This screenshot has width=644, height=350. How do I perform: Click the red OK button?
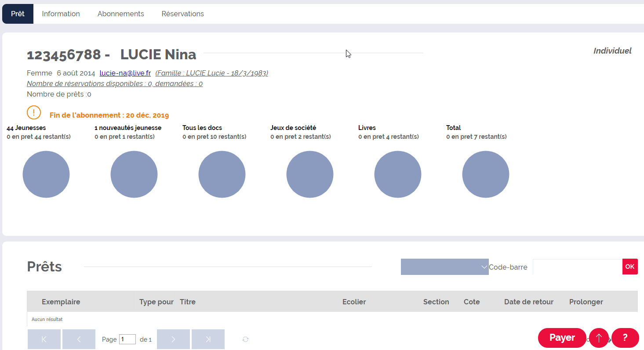coord(630,267)
